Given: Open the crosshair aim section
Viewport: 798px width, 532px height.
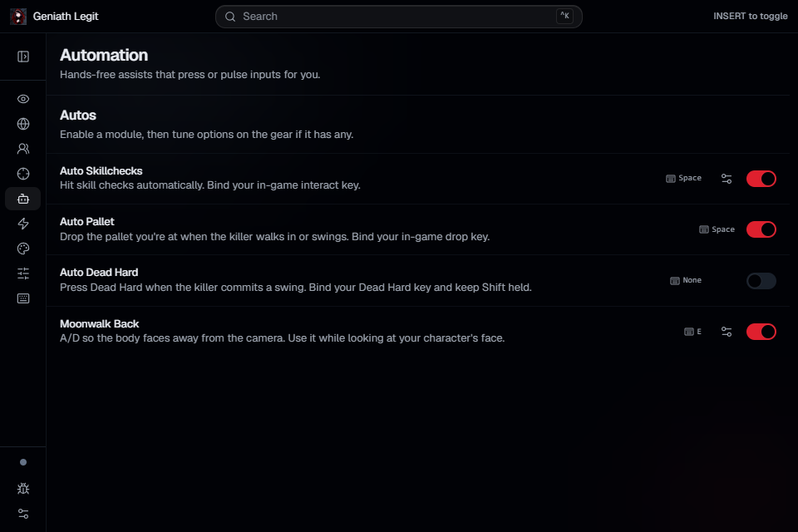Looking at the screenshot, I should click(x=23, y=174).
